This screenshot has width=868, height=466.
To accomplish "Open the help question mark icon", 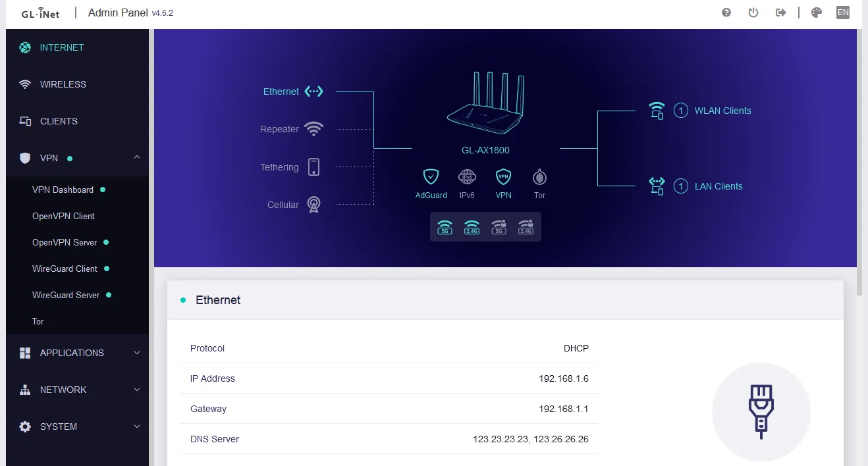I will [x=726, y=13].
